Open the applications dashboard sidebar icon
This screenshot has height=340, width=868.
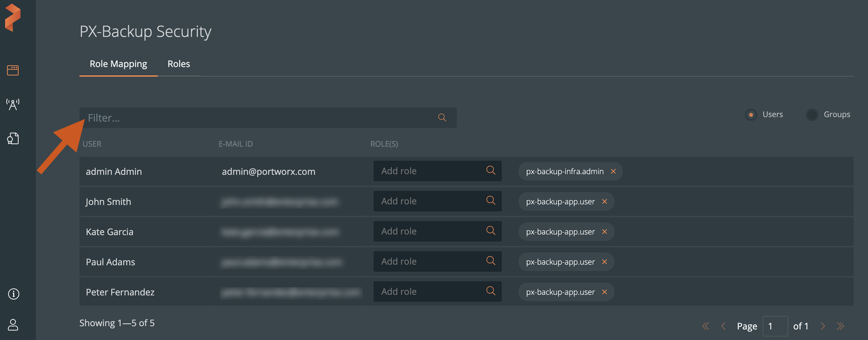click(x=13, y=71)
